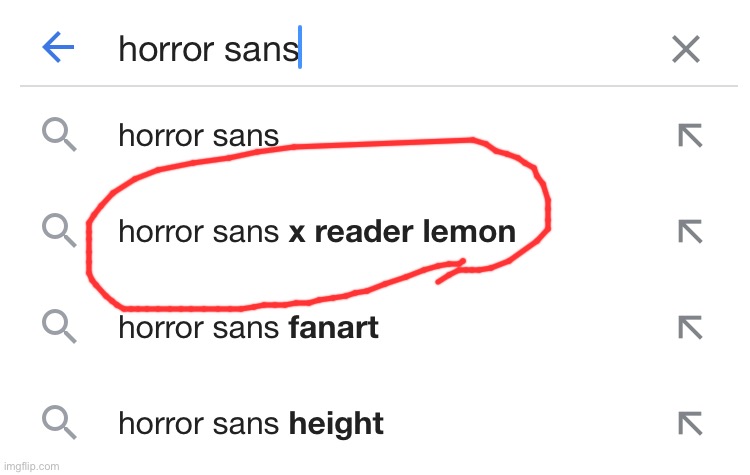Screen dimensions: 750x475
Task: Click the bold text 'x reader lemon'
Action: coord(402,232)
